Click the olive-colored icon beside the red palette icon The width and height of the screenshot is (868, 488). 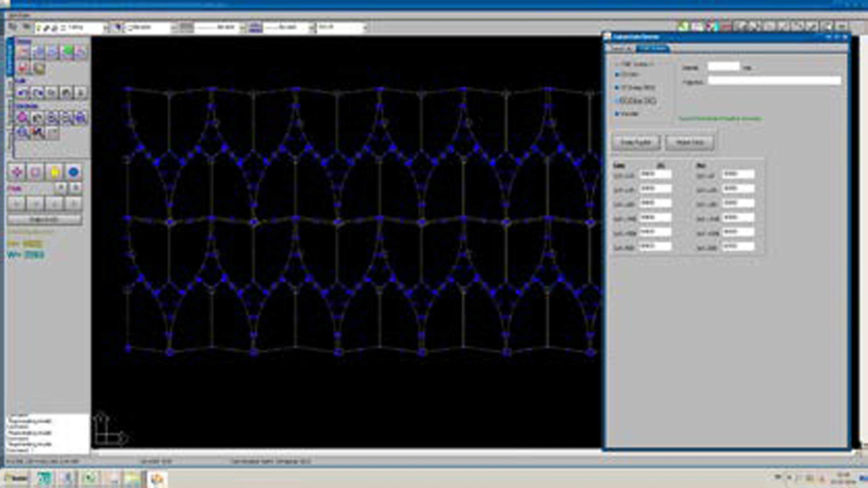coord(39,68)
